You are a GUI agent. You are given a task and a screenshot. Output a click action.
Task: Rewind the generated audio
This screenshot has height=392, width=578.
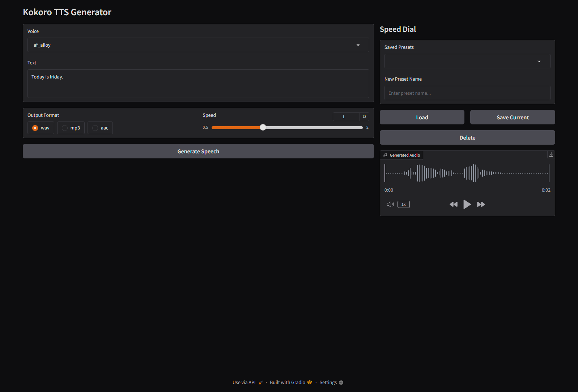pos(454,204)
